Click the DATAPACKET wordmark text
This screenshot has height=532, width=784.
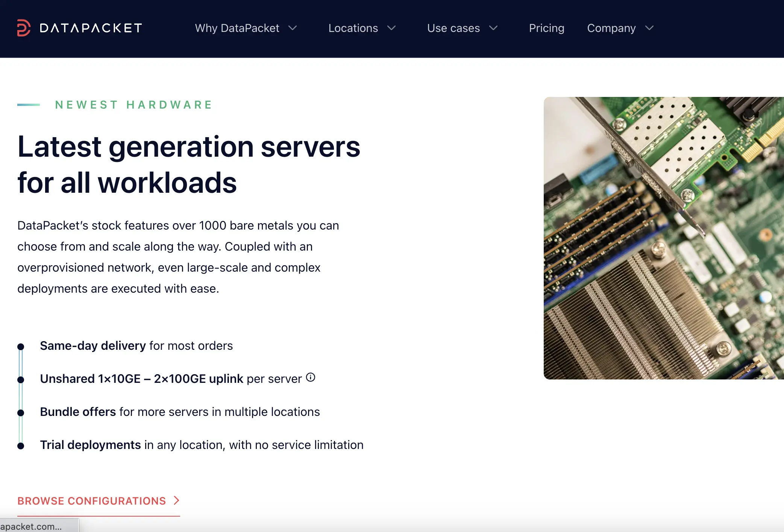pyautogui.click(x=91, y=28)
